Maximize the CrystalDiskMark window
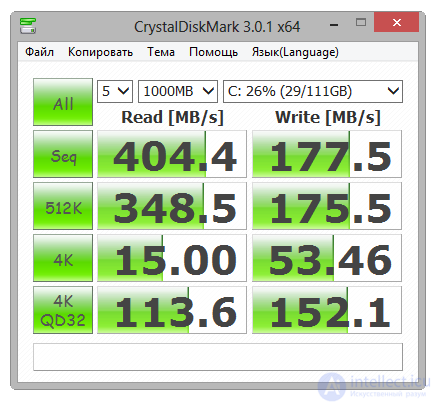This screenshot has height=406, width=439. [361, 22]
